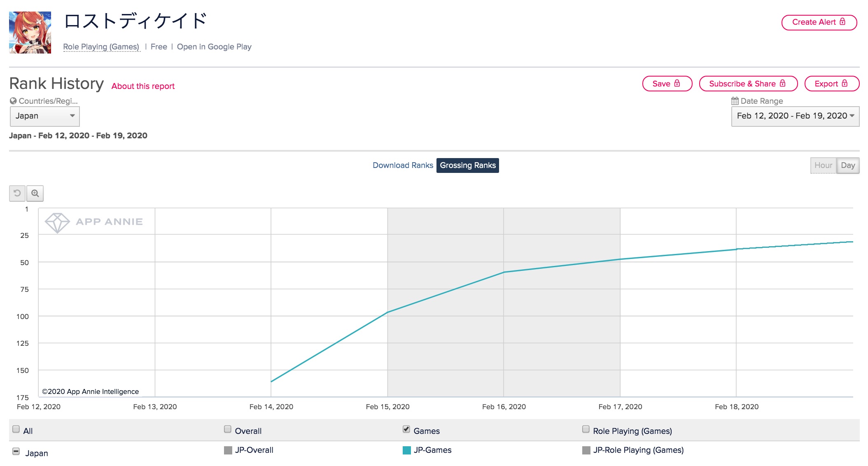Click Subscribe & Share button
The height and width of the screenshot is (466, 868).
[748, 84]
